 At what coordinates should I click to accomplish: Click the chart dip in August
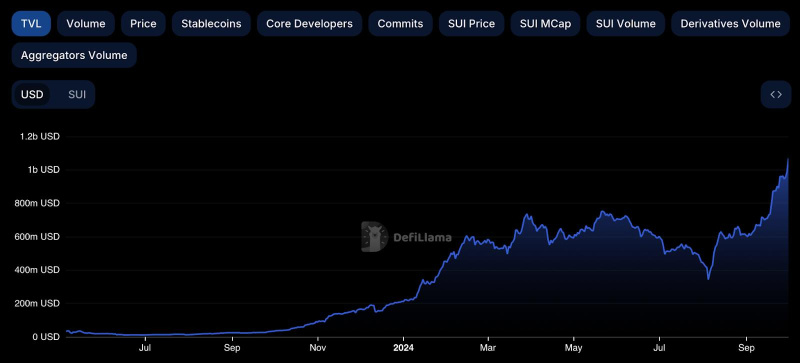click(708, 278)
